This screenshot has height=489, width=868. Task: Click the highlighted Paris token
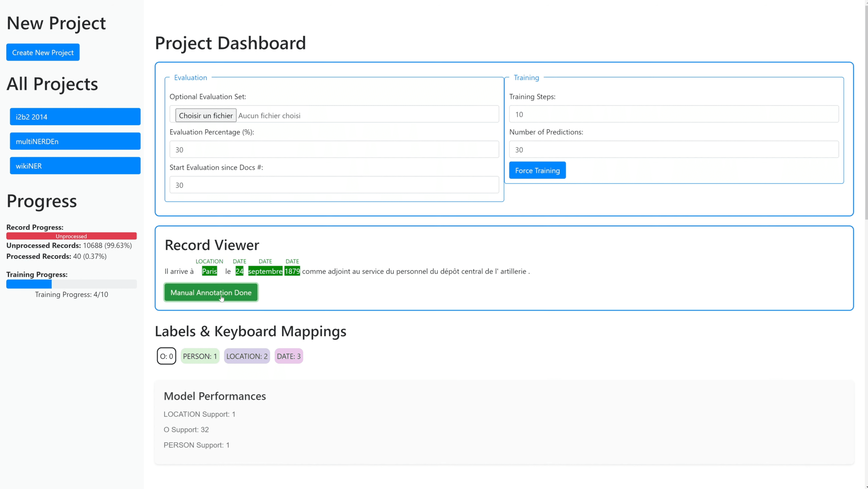pos(209,271)
